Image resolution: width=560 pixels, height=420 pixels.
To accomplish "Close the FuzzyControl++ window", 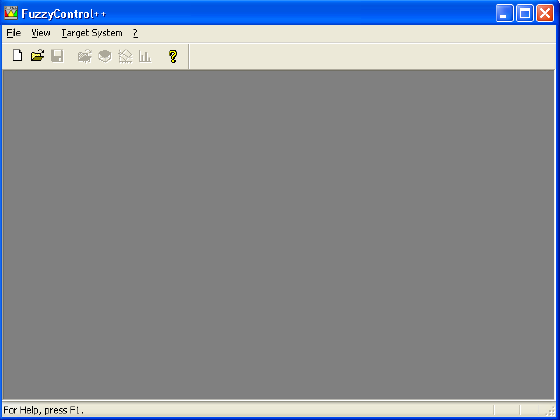I will pyautogui.click(x=545, y=13).
